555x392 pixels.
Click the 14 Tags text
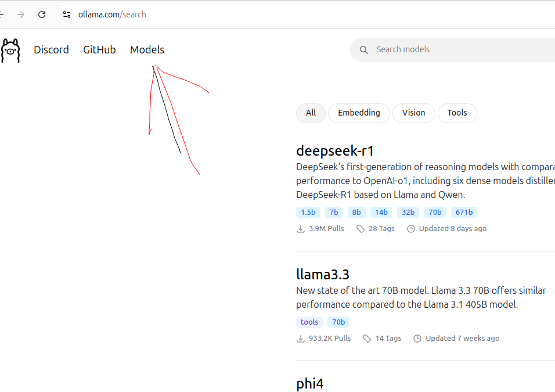click(388, 339)
